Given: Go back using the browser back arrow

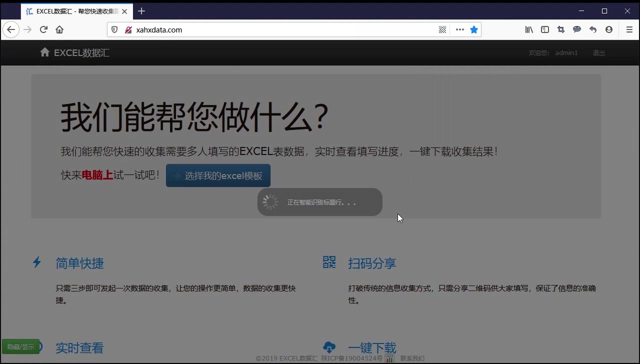Looking at the screenshot, I should coord(11,29).
